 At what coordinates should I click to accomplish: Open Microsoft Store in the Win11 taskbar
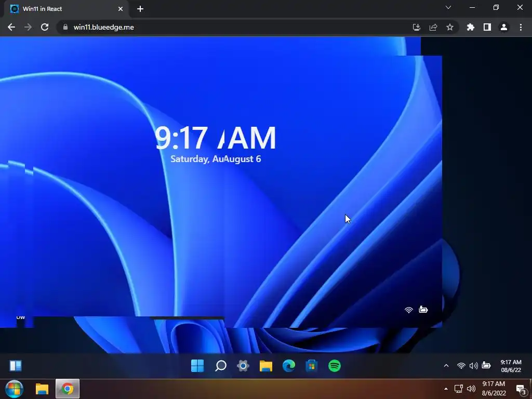coord(312,366)
